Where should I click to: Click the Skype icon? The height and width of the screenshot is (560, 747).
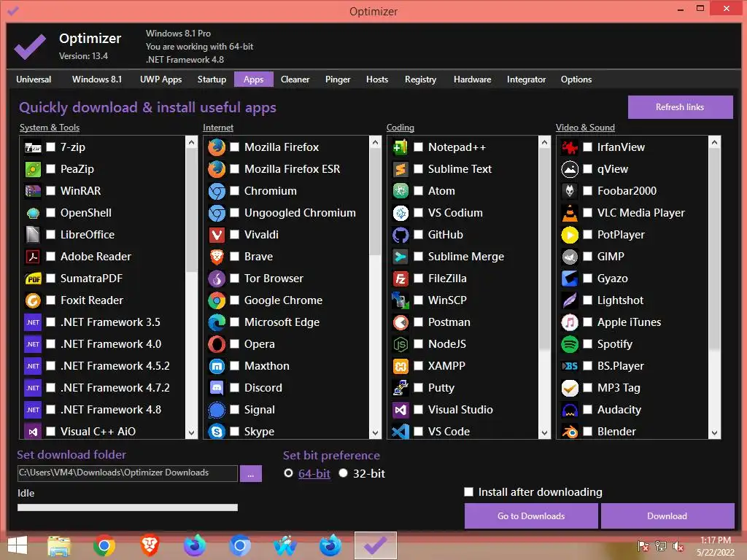pyautogui.click(x=217, y=432)
